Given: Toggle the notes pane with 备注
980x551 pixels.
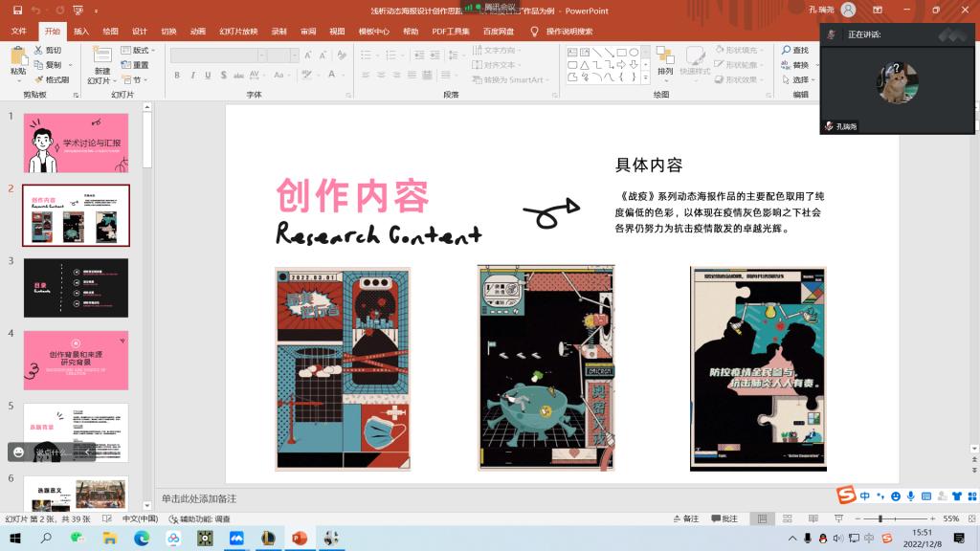Looking at the screenshot, I should click(x=684, y=518).
